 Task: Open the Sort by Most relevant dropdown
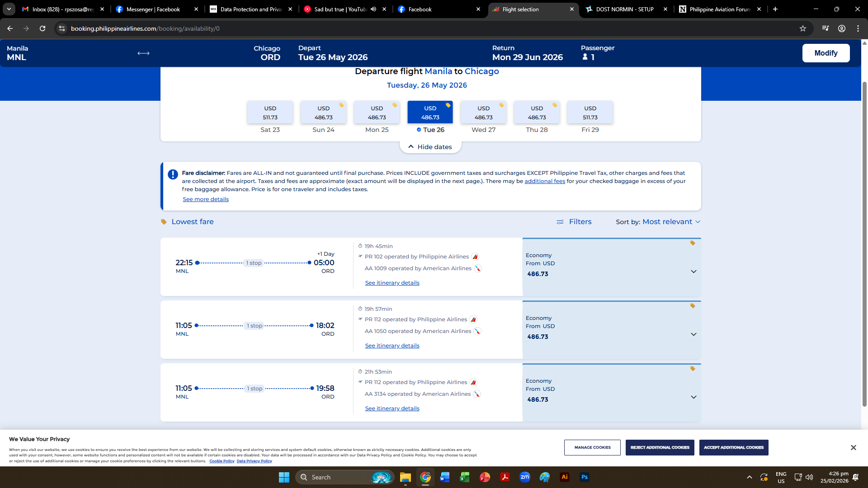(671, 222)
